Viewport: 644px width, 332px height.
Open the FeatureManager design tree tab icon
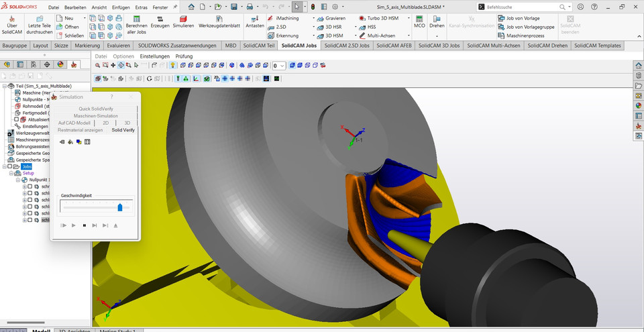[x=7, y=64]
